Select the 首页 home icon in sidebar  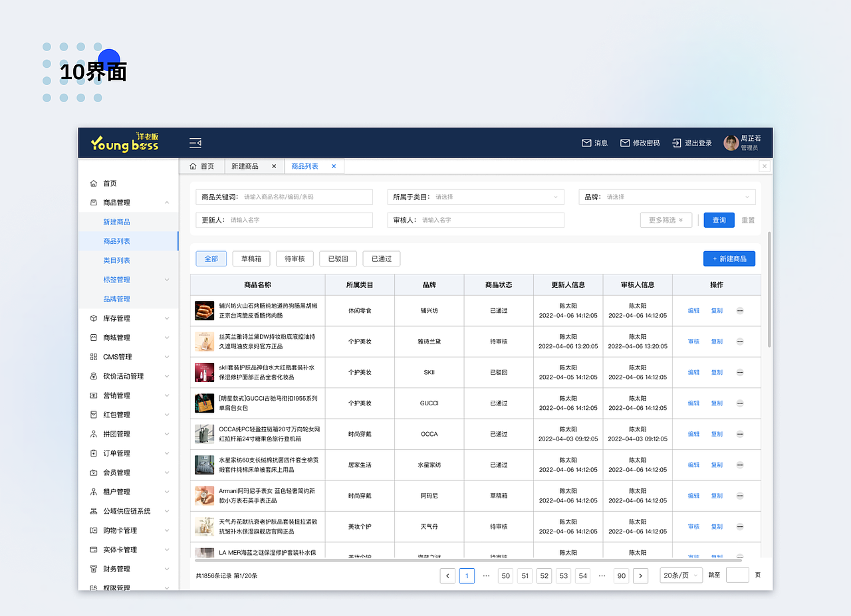point(94,183)
